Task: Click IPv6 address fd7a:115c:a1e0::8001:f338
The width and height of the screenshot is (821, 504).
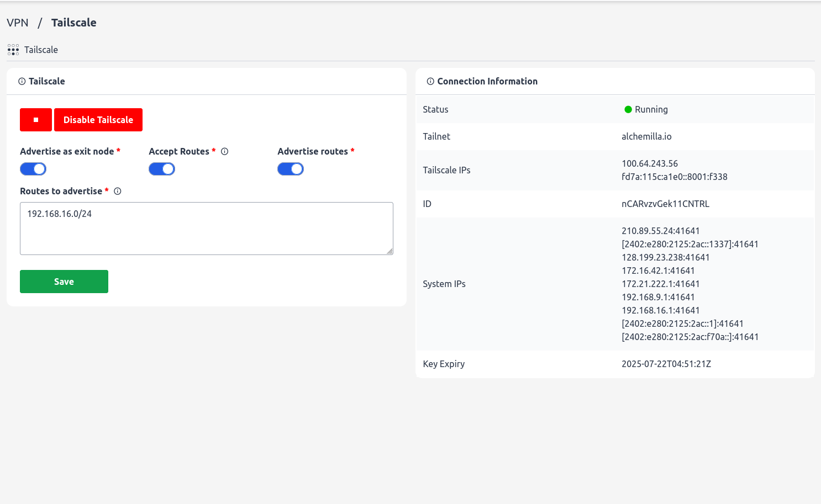Action: click(x=675, y=177)
